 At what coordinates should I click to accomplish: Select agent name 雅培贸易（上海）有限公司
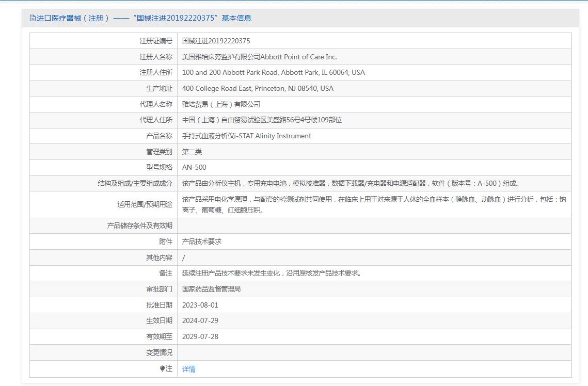pyautogui.click(x=221, y=104)
